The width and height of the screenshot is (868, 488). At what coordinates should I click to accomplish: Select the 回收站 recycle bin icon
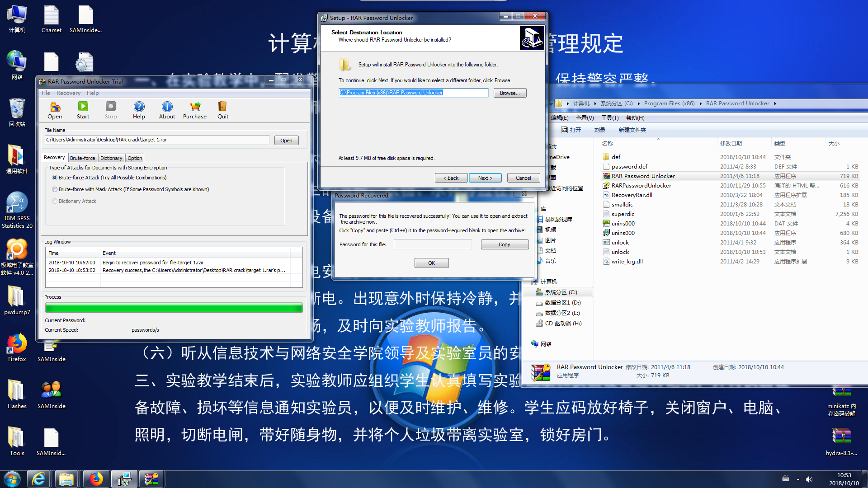pyautogui.click(x=17, y=113)
